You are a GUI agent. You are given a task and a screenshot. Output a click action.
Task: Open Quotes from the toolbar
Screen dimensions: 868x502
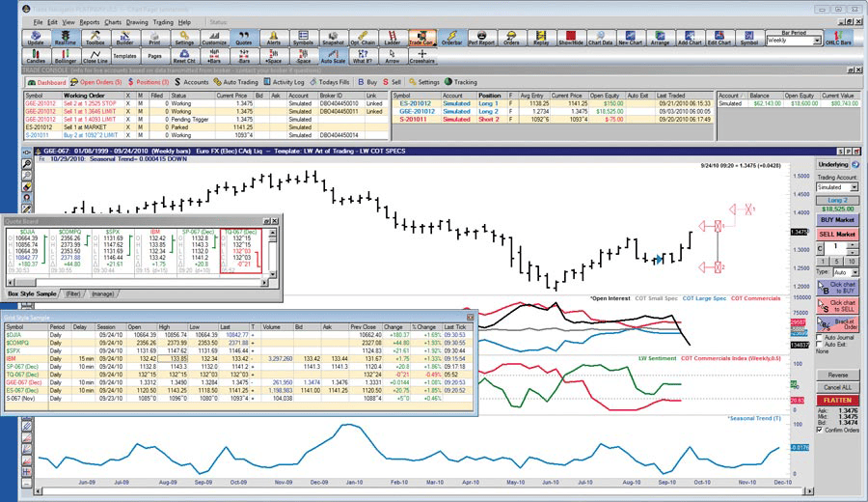click(x=244, y=38)
